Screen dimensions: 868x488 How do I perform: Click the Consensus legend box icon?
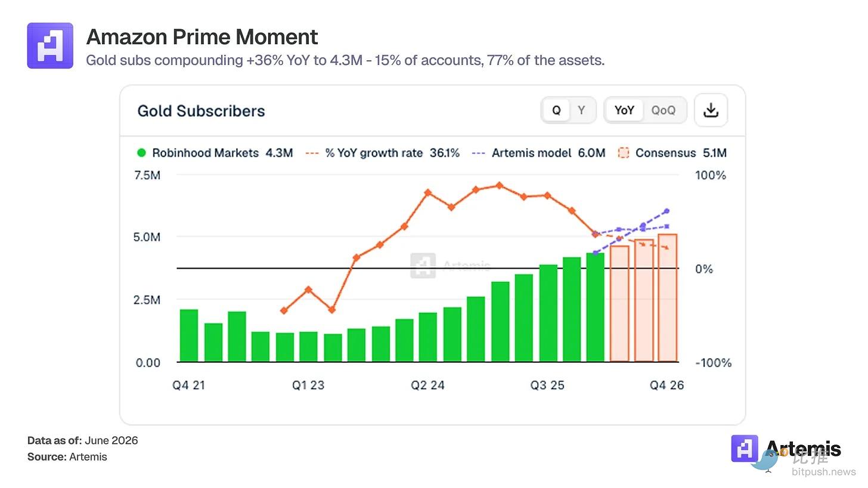point(624,153)
